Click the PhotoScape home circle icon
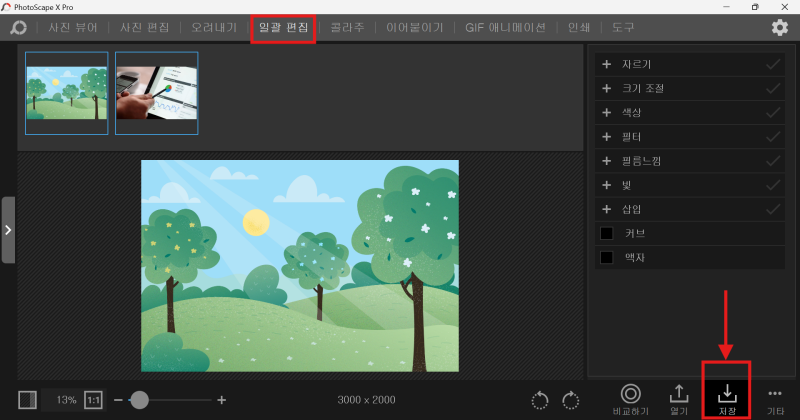Image resolution: width=800 pixels, height=420 pixels. pos(18,28)
